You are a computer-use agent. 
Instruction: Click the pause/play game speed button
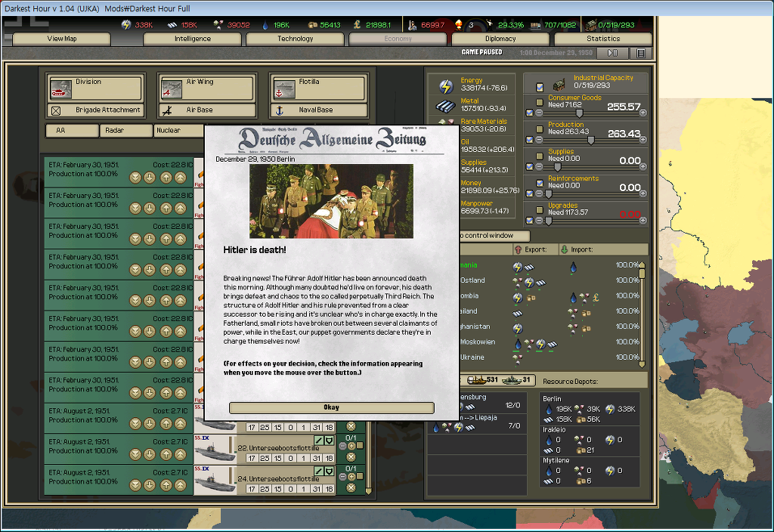(x=612, y=53)
